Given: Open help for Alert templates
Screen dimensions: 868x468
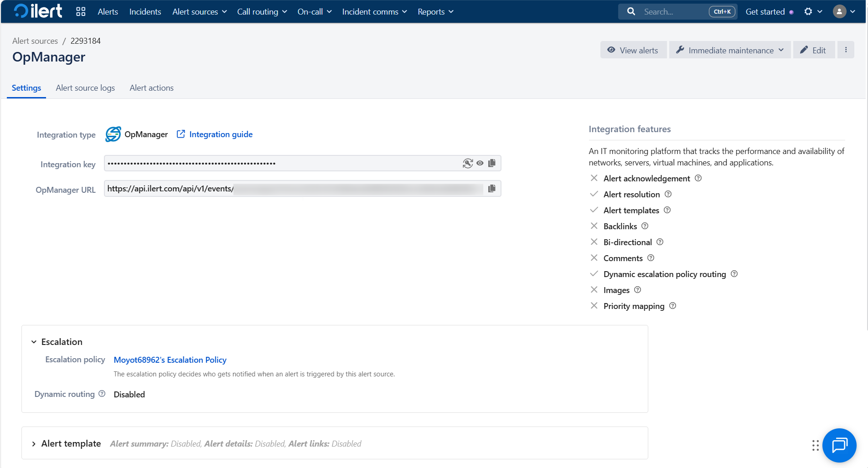Looking at the screenshot, I should coord(667,210).
